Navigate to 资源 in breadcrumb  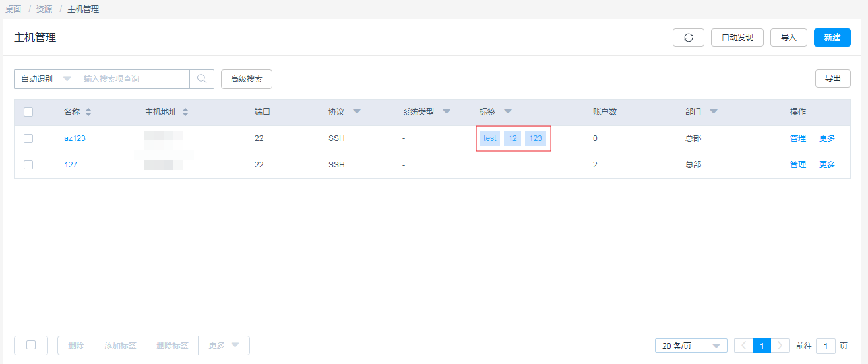click(44, 9)
